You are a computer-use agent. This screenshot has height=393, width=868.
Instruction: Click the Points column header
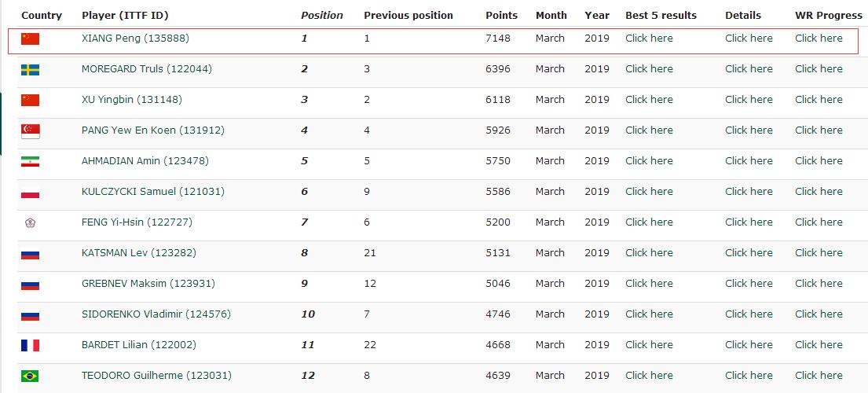[501, 15]
